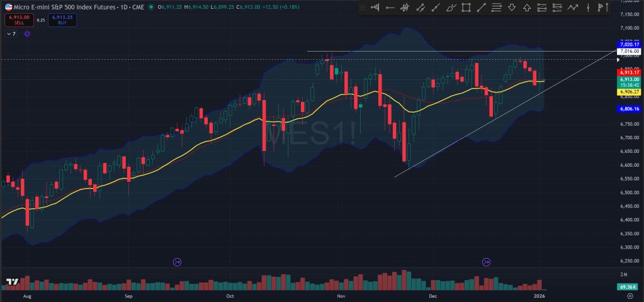The height and width of the screenshot is (302, 644).
Task: Pick the arrow down marker tool
Action: click(512, 8)
